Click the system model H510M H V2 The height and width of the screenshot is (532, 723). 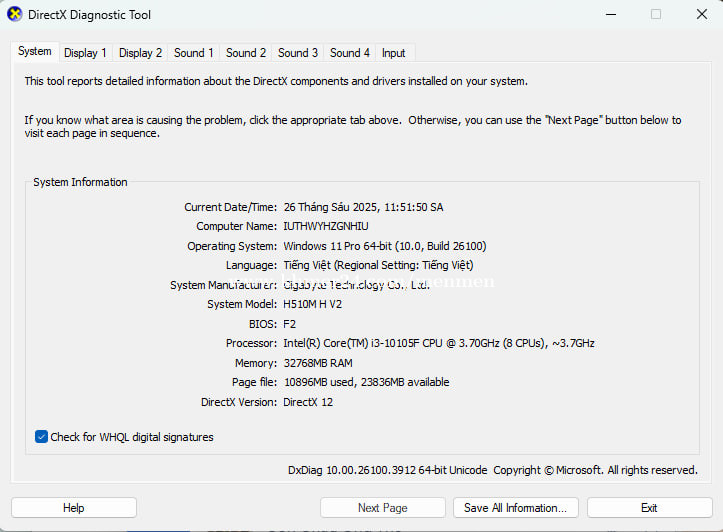[312, 304]
